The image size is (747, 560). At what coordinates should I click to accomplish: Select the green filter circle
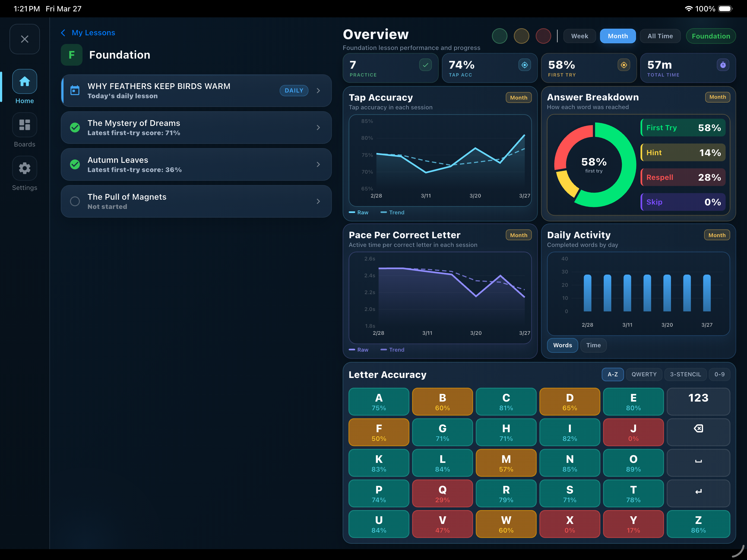[499, 36]
